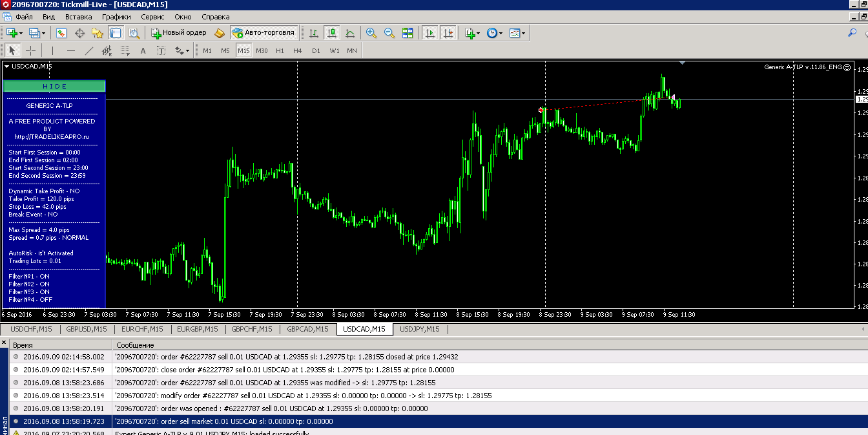This screenshot has height=435, width=868.
Task: Select the equidistant channel tool
Action: coord(107,50)
